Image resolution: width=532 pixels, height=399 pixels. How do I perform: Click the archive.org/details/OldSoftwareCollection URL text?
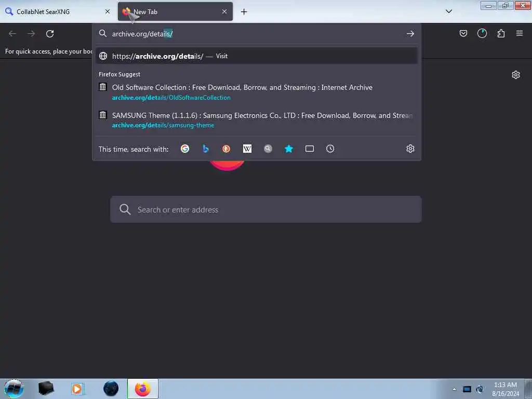(x=171, y=98)
